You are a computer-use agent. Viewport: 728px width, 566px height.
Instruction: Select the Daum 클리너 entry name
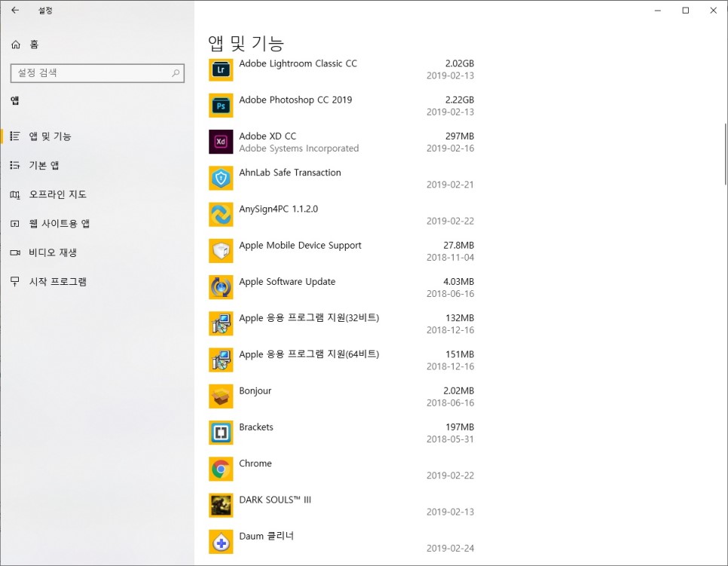(x=266, y=537)
